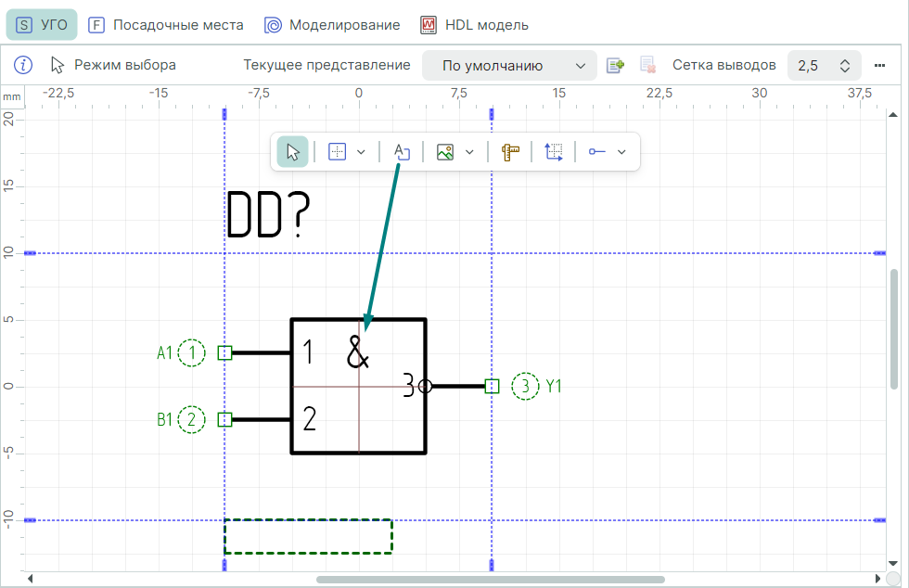Open the three-dots more options menu
Viewport: 909px width, 588px height.
[880, 65]
